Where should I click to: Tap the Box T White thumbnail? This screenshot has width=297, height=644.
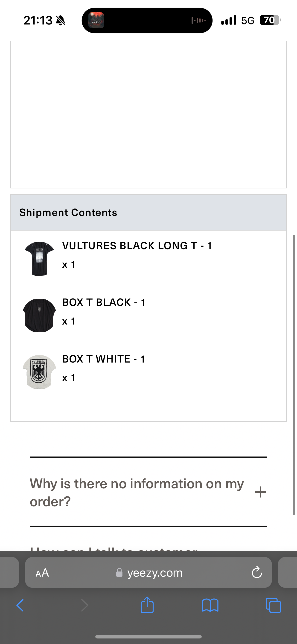tap(39, 372)
